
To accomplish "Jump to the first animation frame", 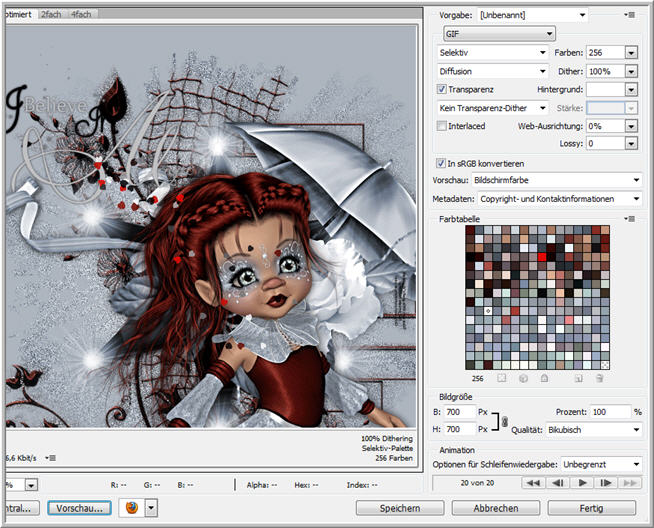I will (533, 483).
